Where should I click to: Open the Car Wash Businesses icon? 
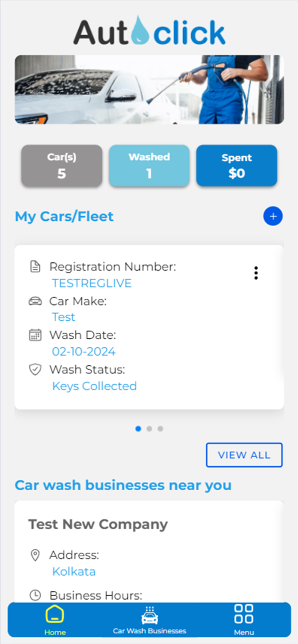149,615
